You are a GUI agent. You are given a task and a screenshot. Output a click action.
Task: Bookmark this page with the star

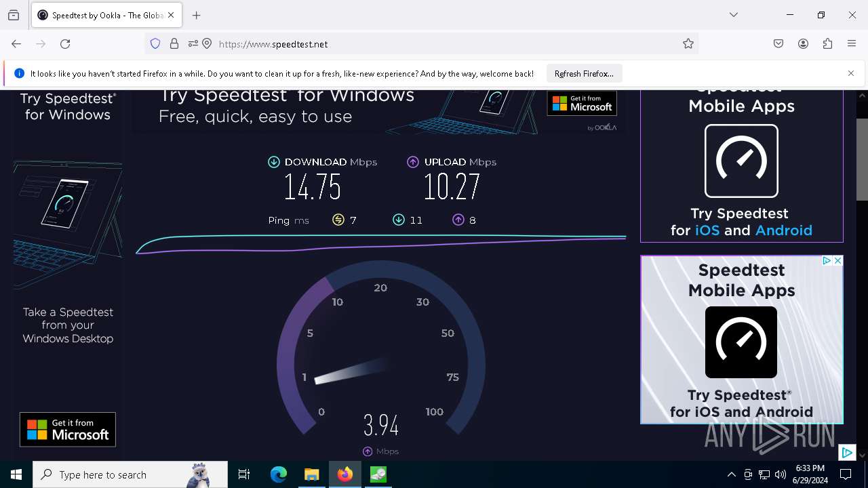pyautogui.click(x=688, y=44)
